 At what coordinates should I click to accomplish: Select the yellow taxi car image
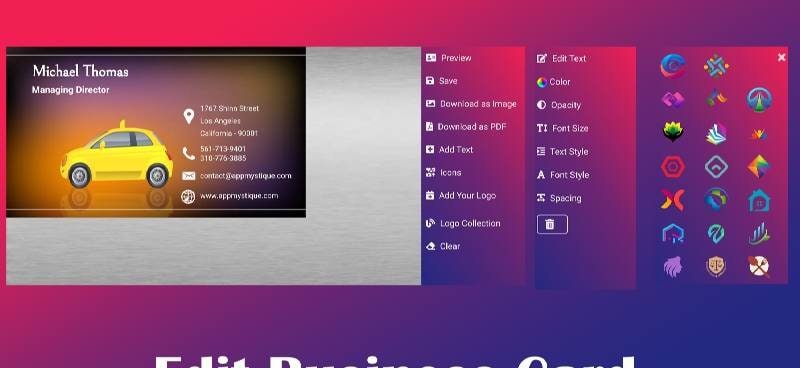[117, 155]
